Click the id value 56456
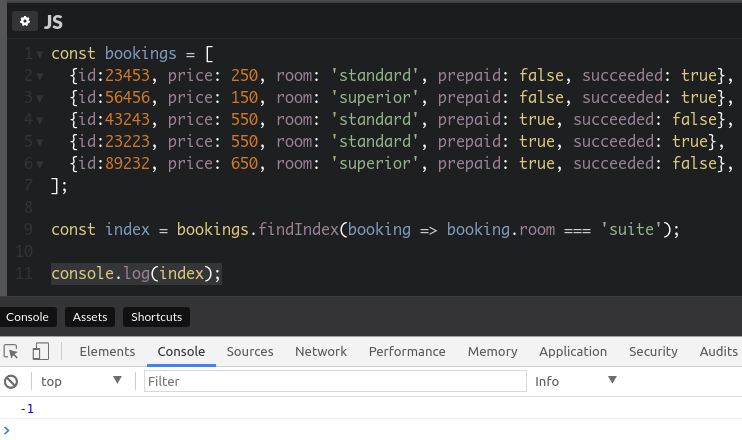 (127, 97)
